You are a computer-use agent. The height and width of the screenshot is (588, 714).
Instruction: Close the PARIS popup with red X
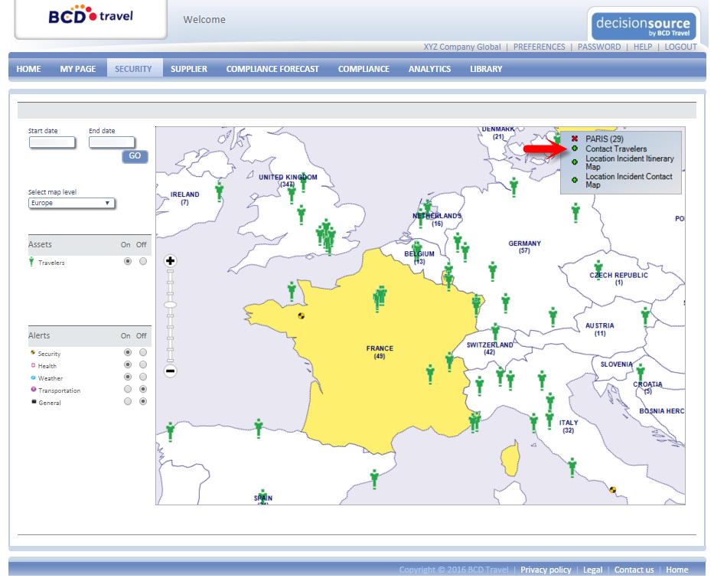pyautogui.click(x=575, y=139)
